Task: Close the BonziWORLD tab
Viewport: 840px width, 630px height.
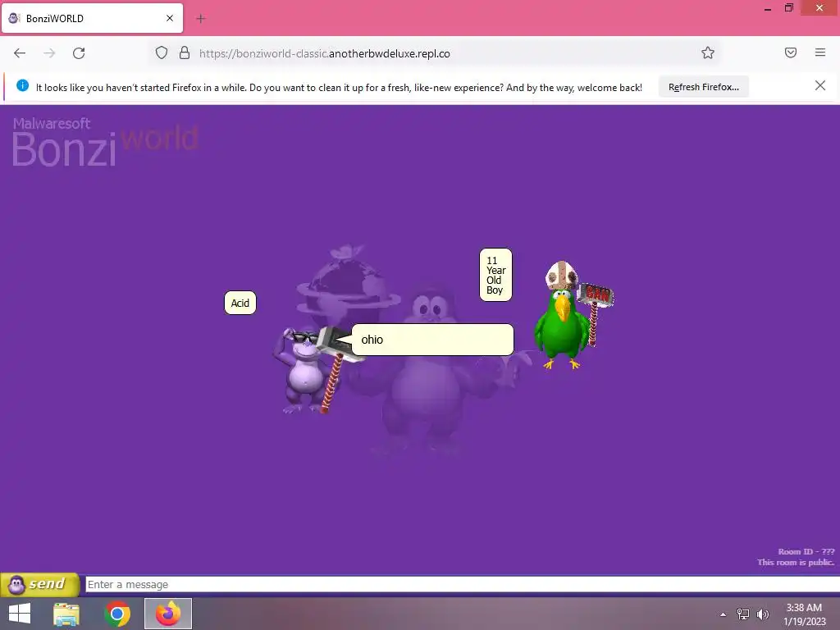Action: click(x=169, y=18)
